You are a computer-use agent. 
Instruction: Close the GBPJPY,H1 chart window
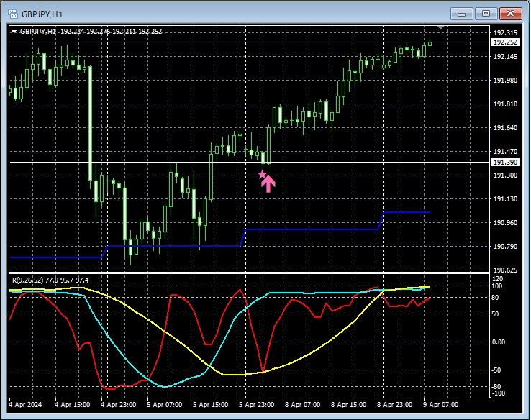pyautogui.click(x=511, y=14)
